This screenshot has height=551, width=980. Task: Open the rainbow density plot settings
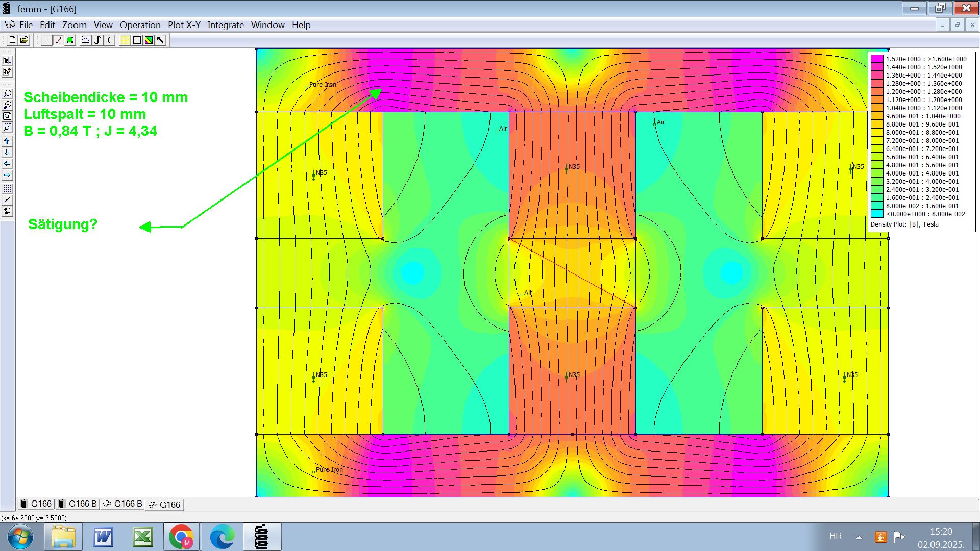(x=149, y=40)
